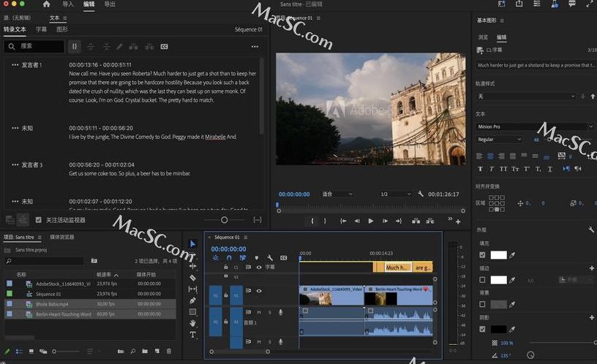Screen dimensions: 597x364
Task: Select the Razor tool
Action: [192, 278]
